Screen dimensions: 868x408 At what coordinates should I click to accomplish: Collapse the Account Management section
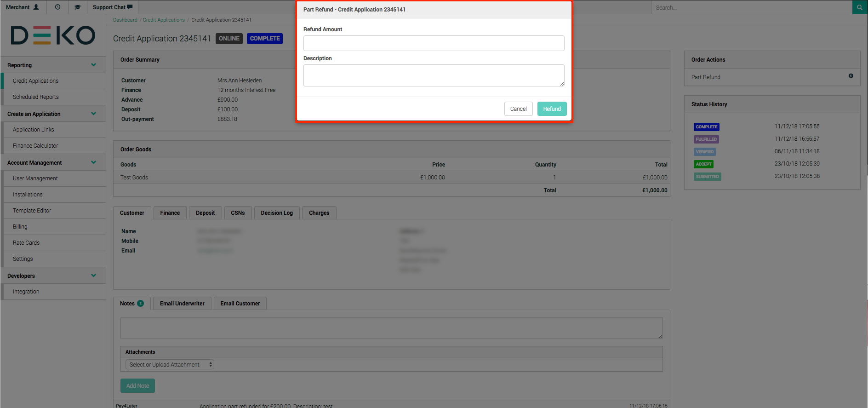coord(94,162)
